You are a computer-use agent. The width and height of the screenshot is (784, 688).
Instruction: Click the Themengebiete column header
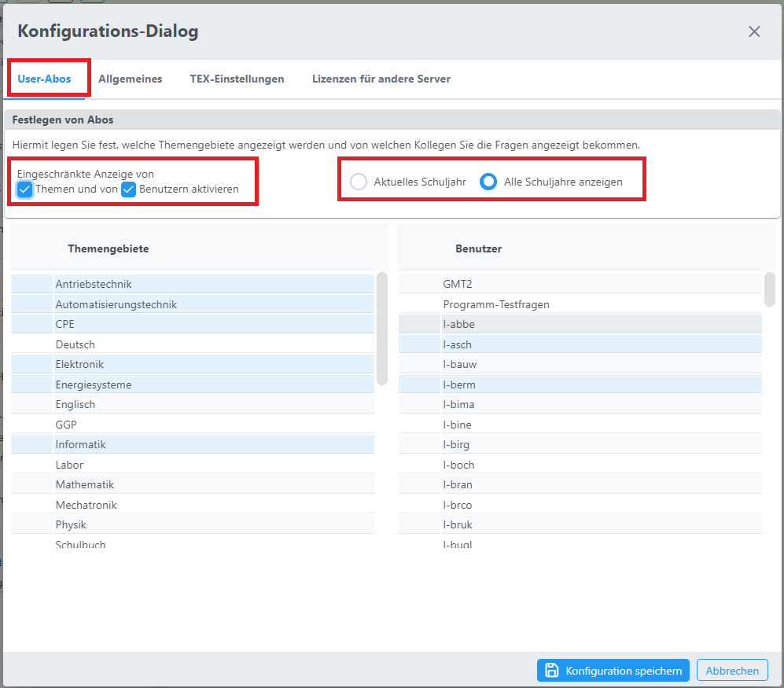[109, 248]
